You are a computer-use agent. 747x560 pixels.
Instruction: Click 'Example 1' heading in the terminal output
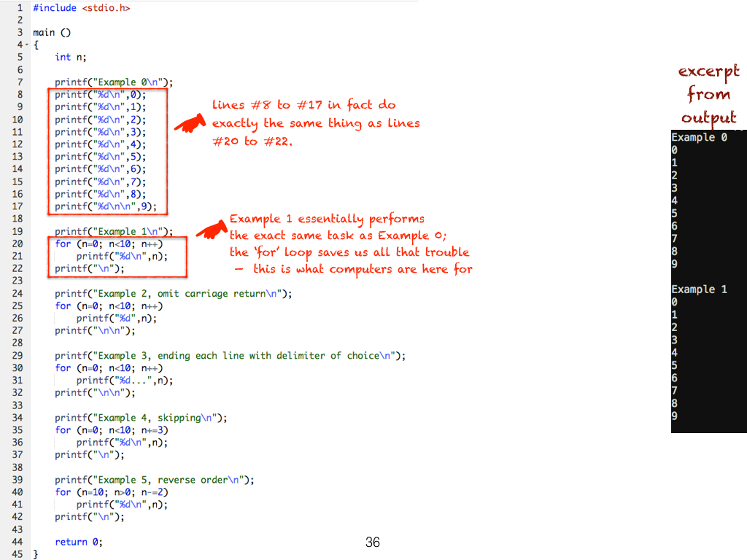click(x=698, y=289)
